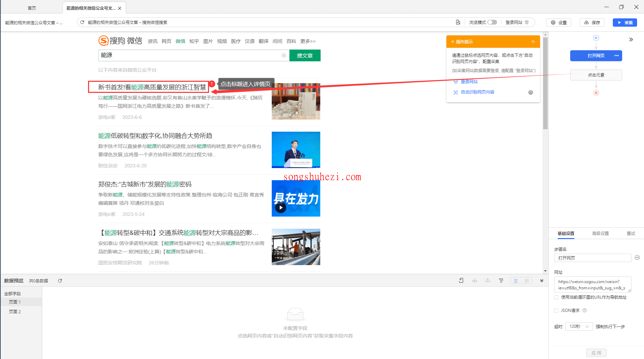Image resolution: width=644 pixels, height=359 pixels.
Task: Open the 120秒 timeout dropdown
Action: coord(579,326)
